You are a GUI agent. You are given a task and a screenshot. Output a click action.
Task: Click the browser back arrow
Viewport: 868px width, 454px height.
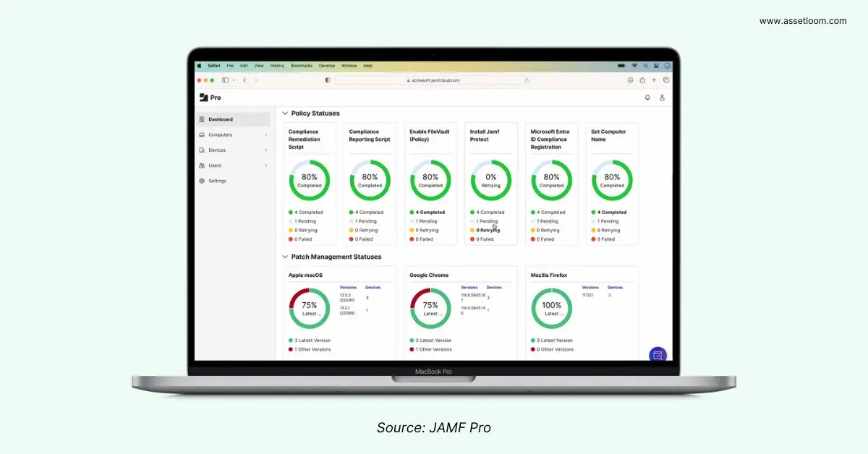pos(244,80)
